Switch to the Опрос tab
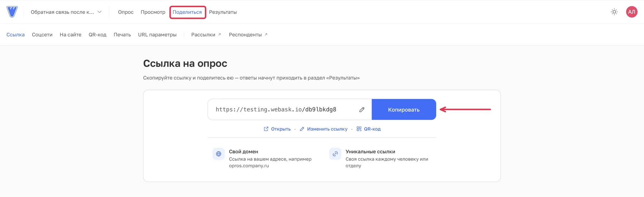644x197 pixels. 126,12
